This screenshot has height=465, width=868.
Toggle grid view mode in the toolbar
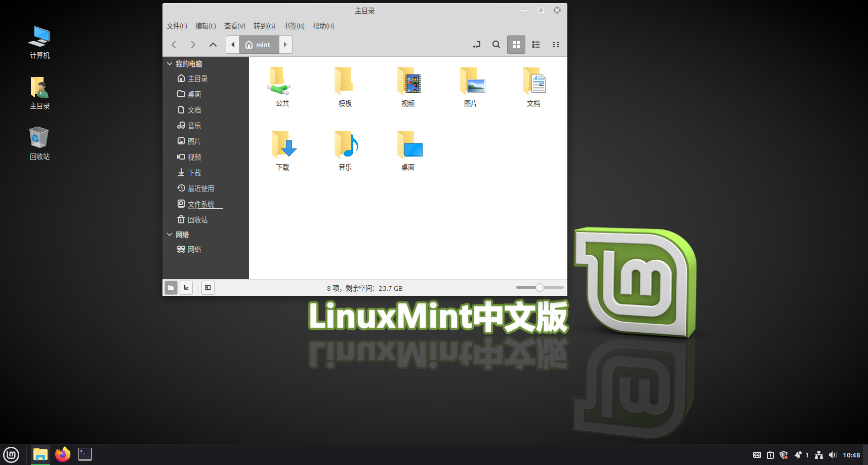(x=516, y=45)
